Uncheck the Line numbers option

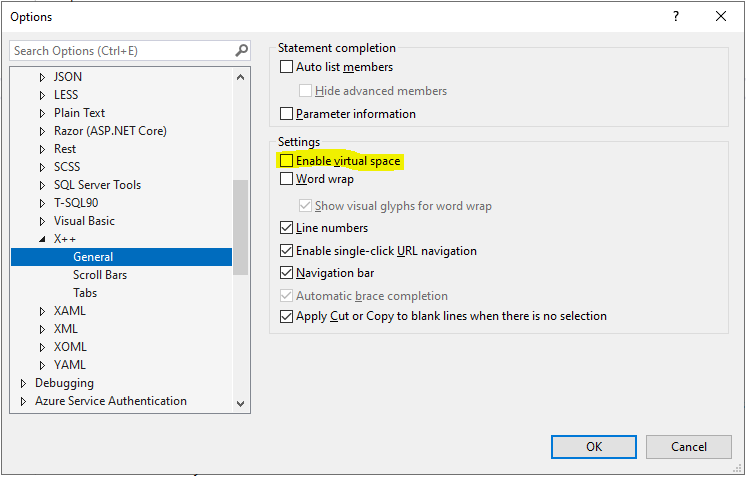coord(286,228)
